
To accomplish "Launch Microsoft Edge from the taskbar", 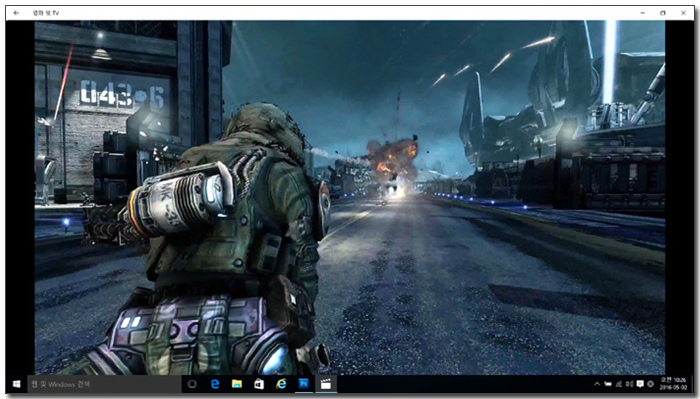I will click(215, 384).
